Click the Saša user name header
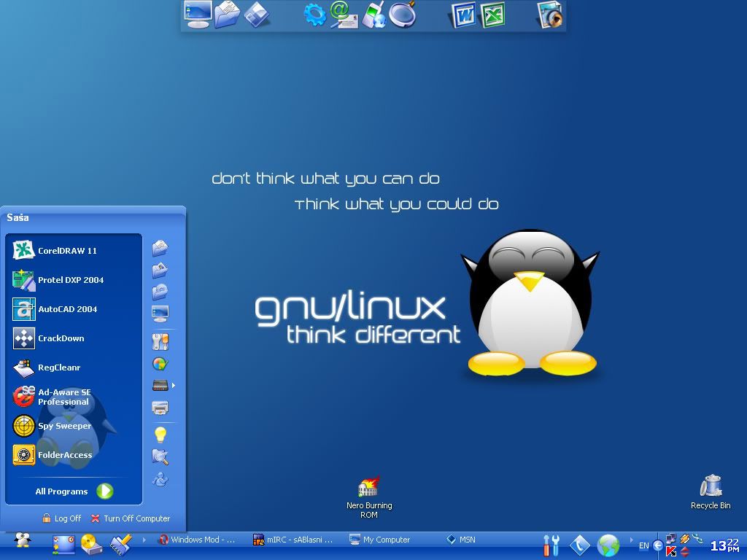The width and height of the screenshot is (747, 560). pyautogui.click(x=18, y=217)
